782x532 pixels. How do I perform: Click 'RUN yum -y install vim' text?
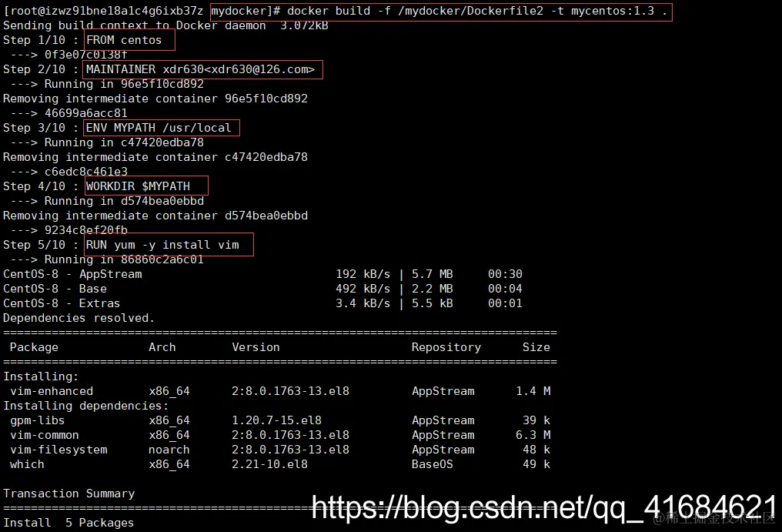(x=162, y=245)
